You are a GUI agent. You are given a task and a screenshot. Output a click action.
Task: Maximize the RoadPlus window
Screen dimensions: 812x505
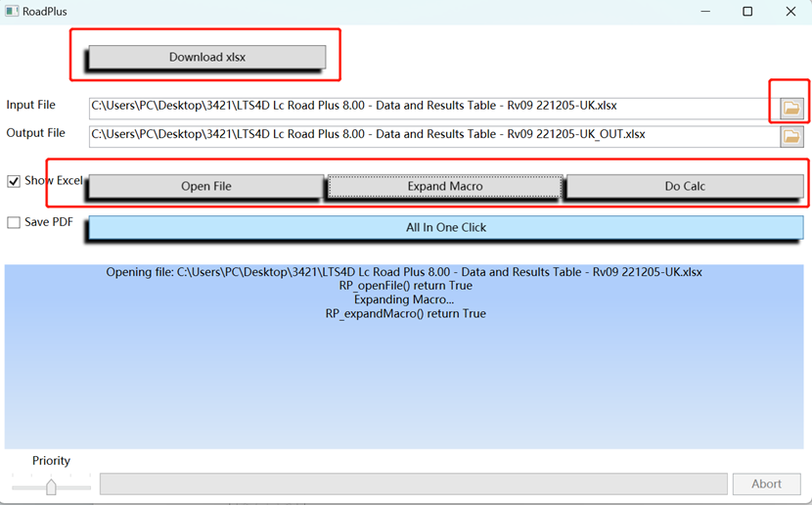747,11
